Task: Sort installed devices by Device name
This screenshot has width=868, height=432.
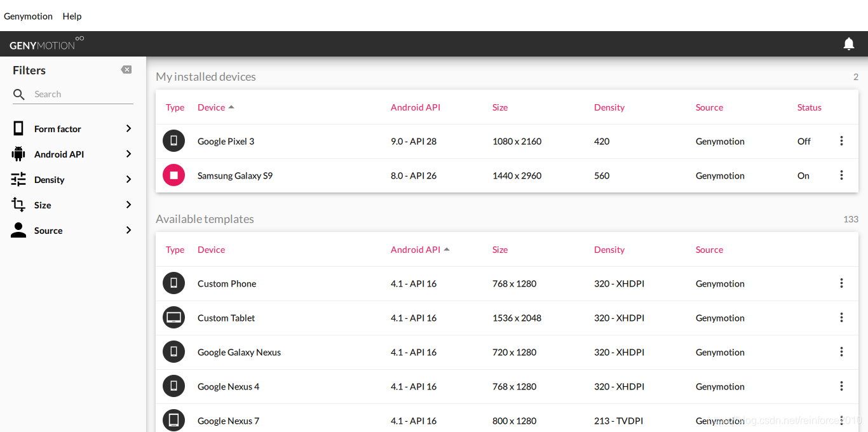Action: 215,107
